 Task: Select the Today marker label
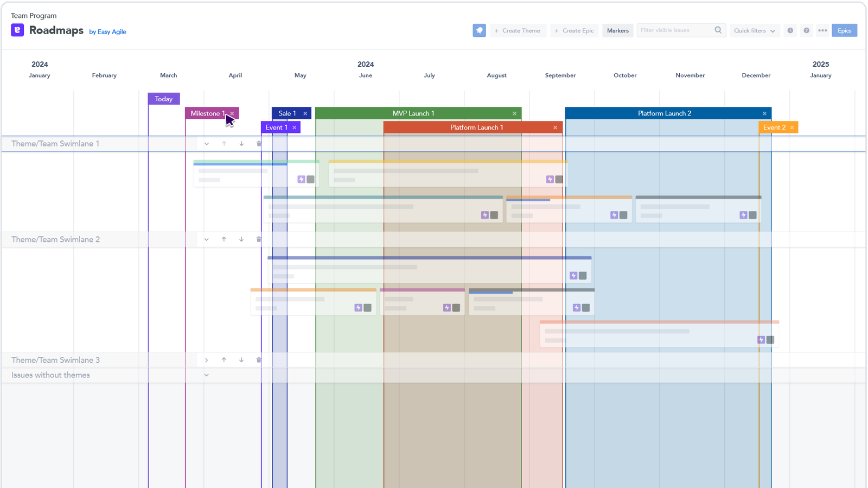pos(164,99)
